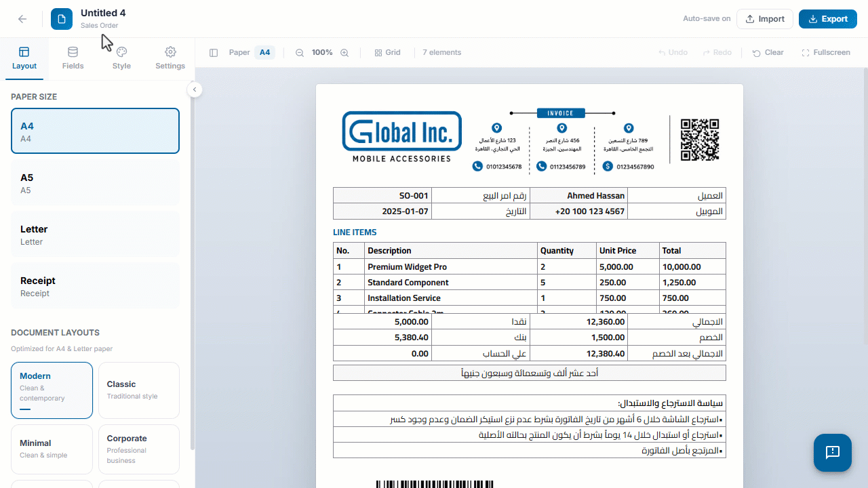This screenshot has width=868, height=488.
Task: Toggle the sidebar panel icon in the toolbar
Action: (x=214, y=53)
